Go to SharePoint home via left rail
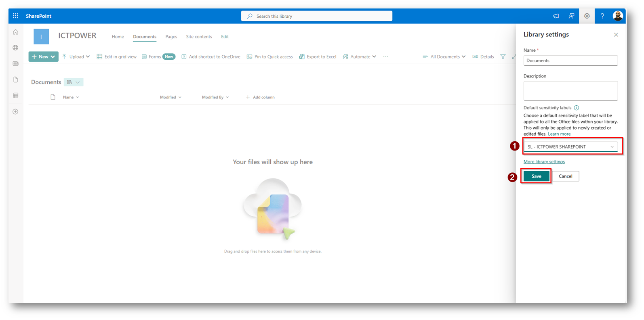The width and height of the screenshot is (644, 320). click(x=15, y=32)
